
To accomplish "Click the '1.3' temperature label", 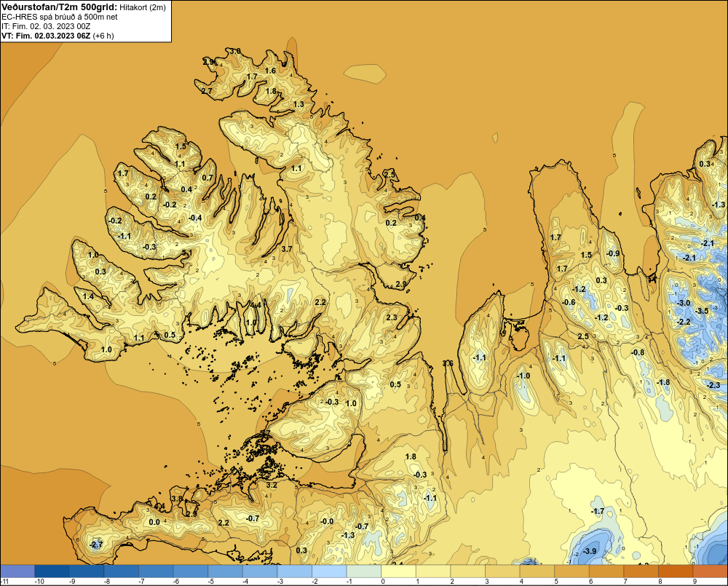I will pos(298,104).
